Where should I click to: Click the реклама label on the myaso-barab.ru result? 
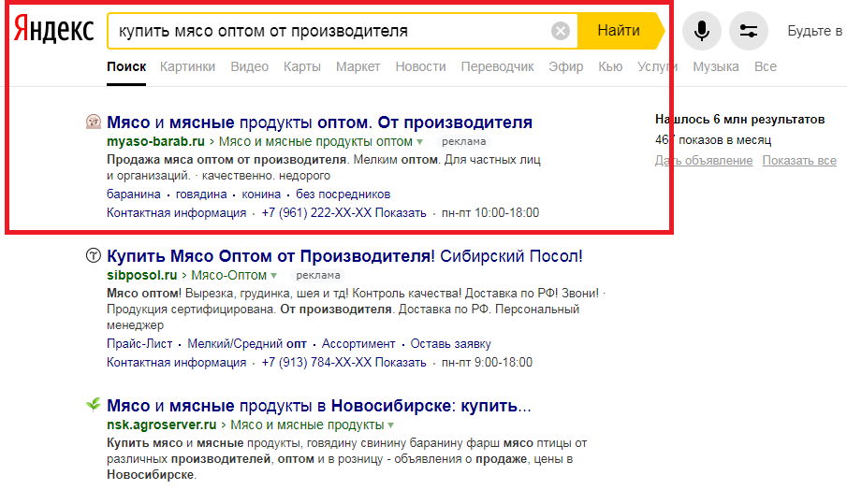click(x=463, y=141)
